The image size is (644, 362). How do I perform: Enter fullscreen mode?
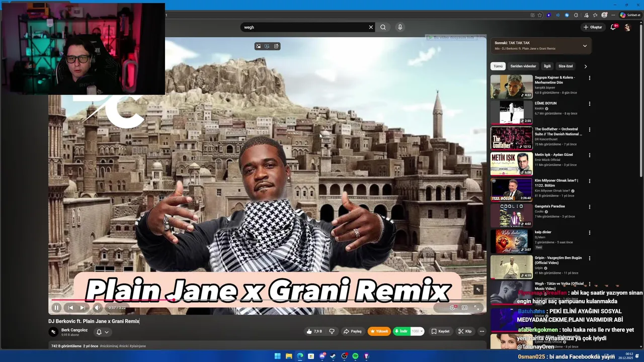pos(477,308)
